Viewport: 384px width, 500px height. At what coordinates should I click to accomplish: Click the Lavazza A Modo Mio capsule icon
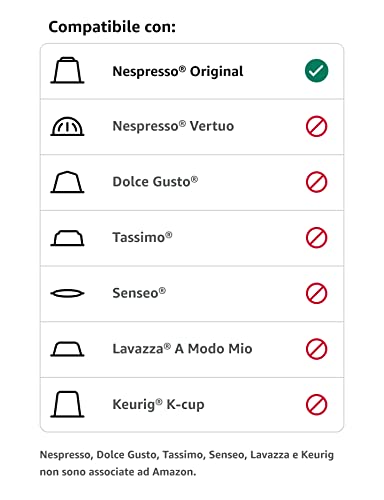coord(67,349)
